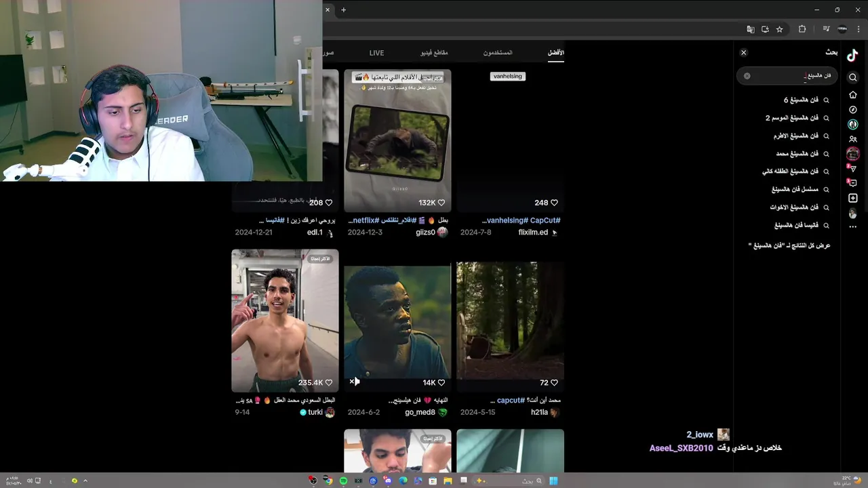Open flixilm.ed user profile
Image resolution: width=868 pixels, height=488 pixels.
click(x=533, y=232)
